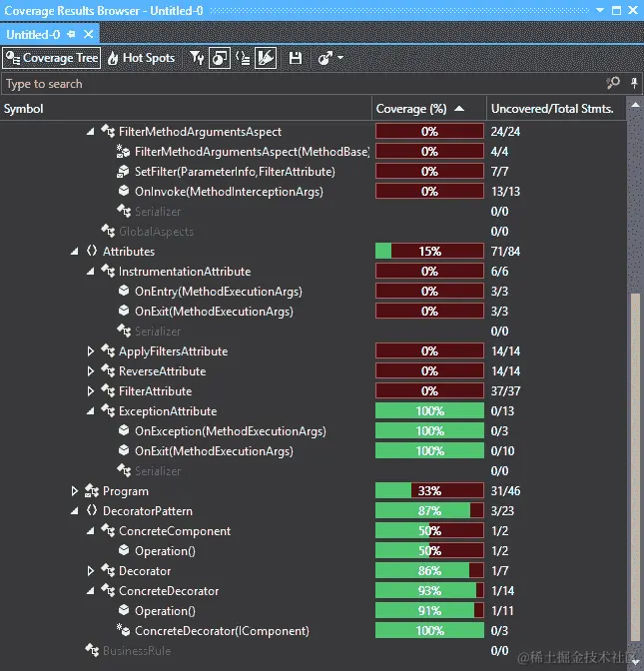This screenshot has width=644, height=671.
Task: Click the 'Type to search' field
Action: click(x=302, y=84)
